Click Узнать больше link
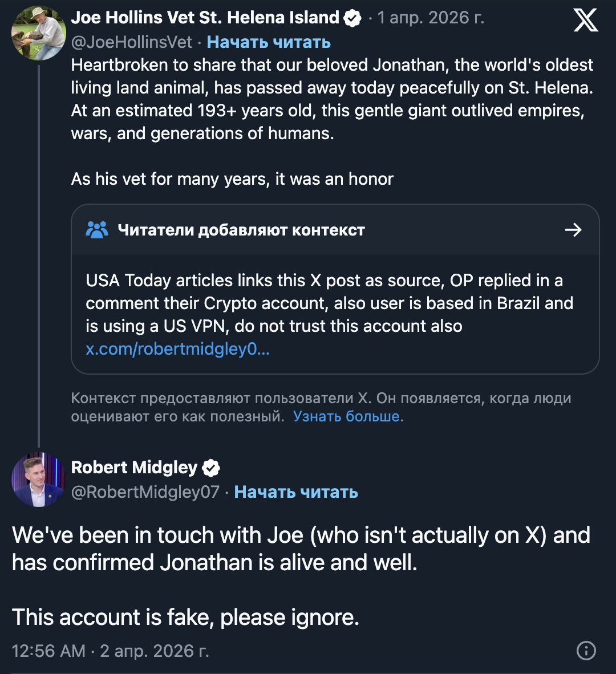The image size is (616, 674). [346, 416]
